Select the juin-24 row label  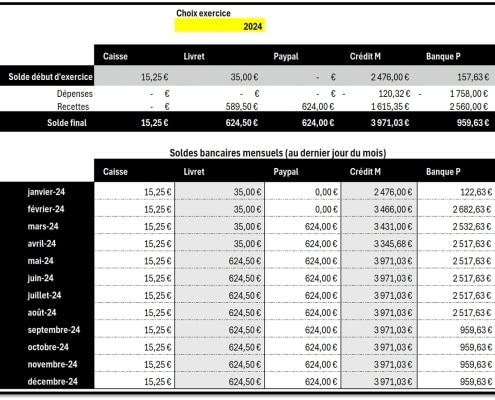(40, 278)
